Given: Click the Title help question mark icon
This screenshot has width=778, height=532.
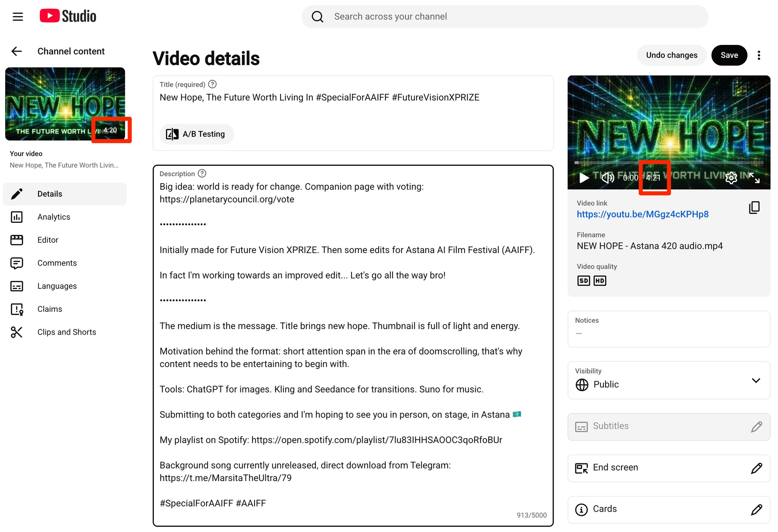Looking at the screenshot, I should [x=212, y=84].
